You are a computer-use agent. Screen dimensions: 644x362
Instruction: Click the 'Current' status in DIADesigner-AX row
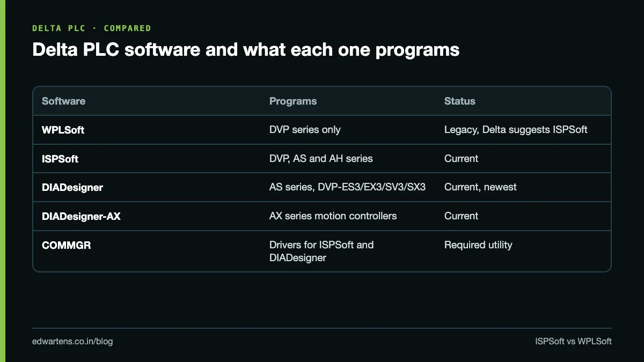461,216
